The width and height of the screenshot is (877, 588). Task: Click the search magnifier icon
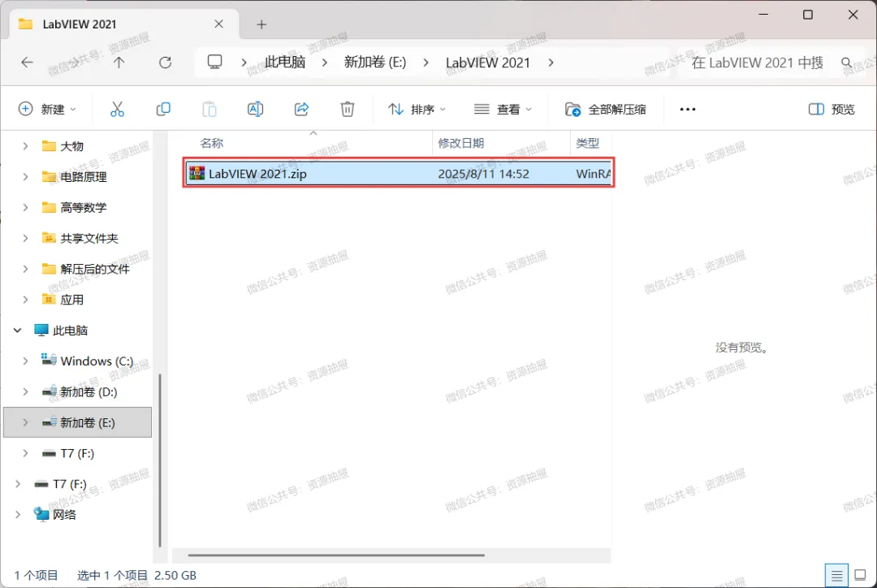click(x=846, y=63)
